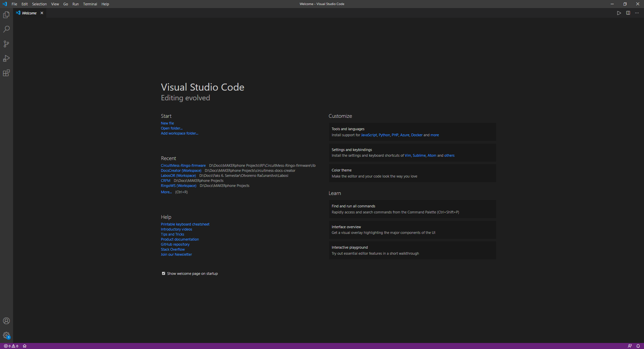Open Introductory videos link

176,229
